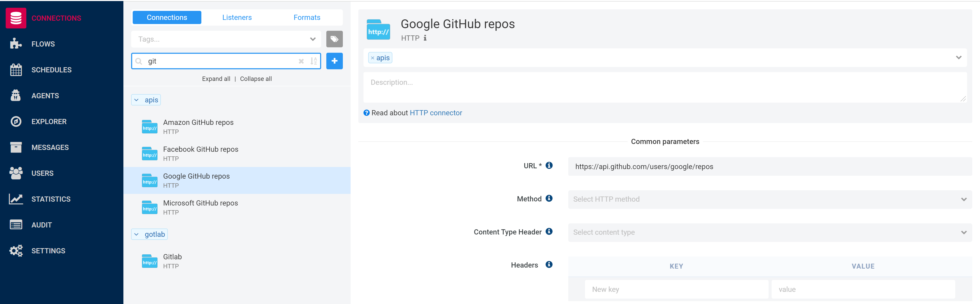980x304 pixels.
Task: Click the Gitlab http icon
Action: 149,261
